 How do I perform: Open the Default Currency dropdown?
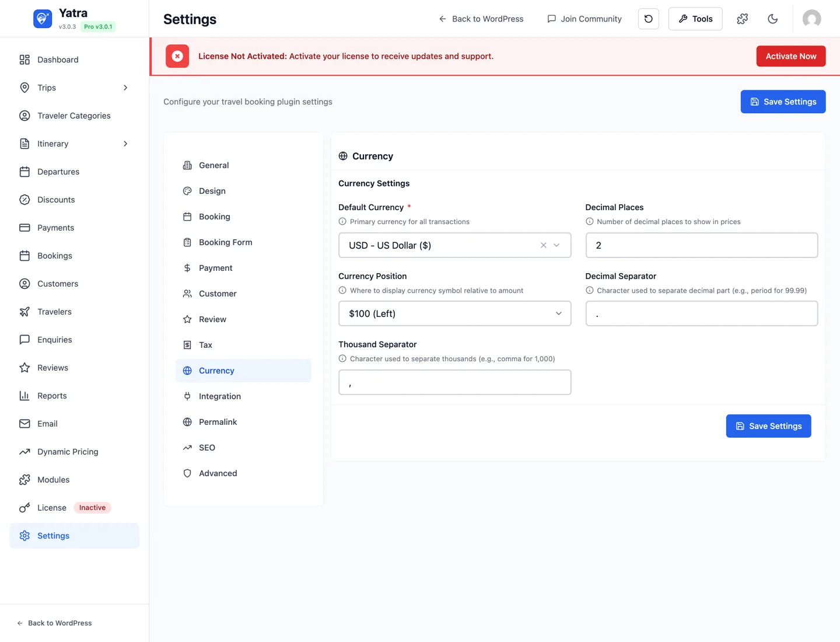coord(454,245)
